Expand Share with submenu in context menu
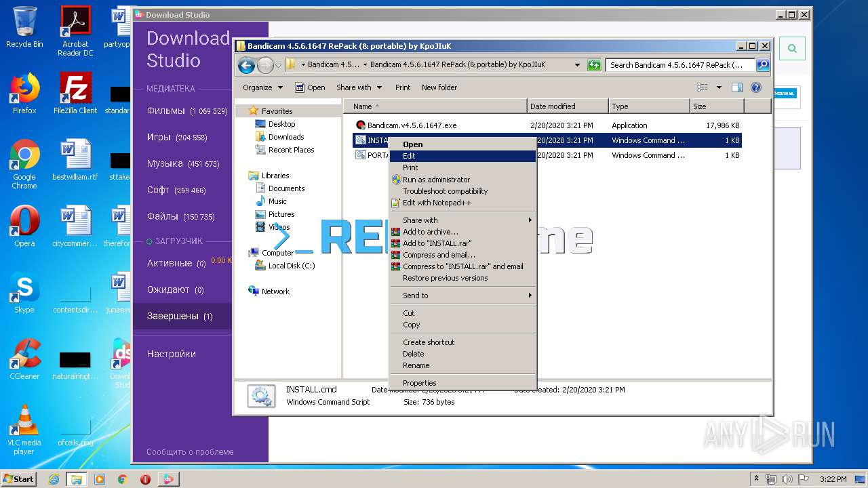Screen dimensions: 868x488 [x=463, y=220]
